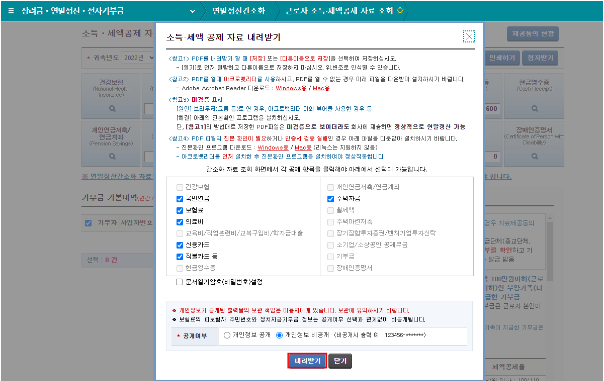Uncheck the 보험료 checkbox
Image resolution: width=604 pixels, height=381 pixels.
pos(179,210)
